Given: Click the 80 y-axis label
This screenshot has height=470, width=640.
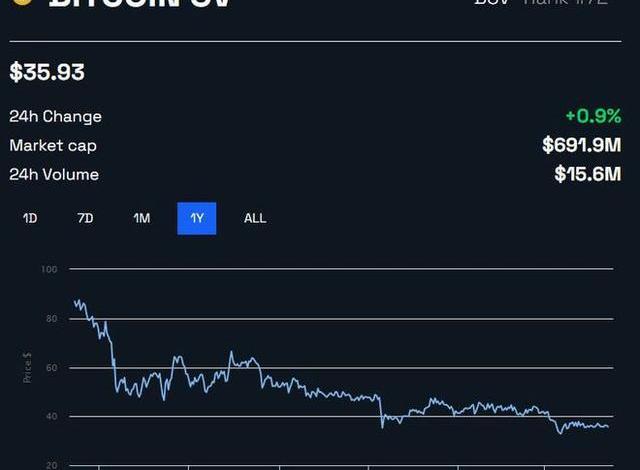Looking at the screenshot, I should point(52,319).
